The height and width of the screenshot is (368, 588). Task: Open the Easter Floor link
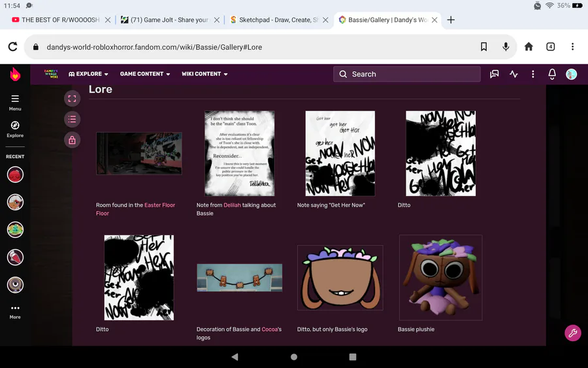pyautogui.click(x=160, y=205)
